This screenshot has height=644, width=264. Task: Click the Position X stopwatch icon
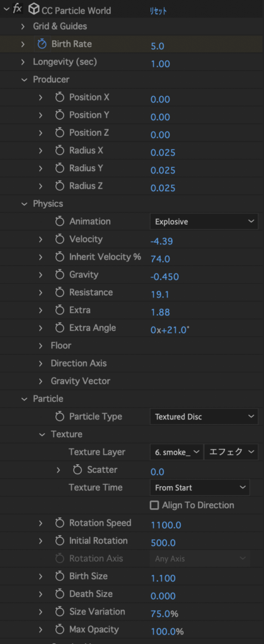coord(60,97)
